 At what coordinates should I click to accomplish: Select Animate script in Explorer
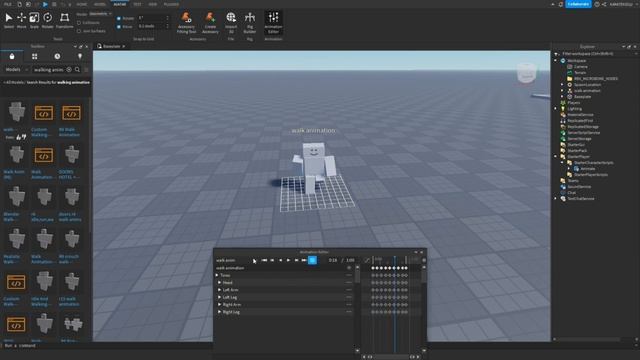coord(588,169)
